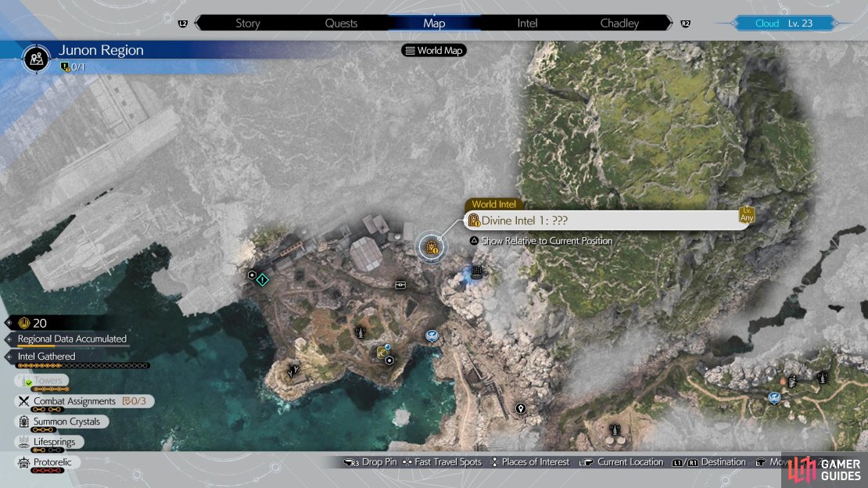Select the Divine Intel map marker

click(x=431, y=248)
